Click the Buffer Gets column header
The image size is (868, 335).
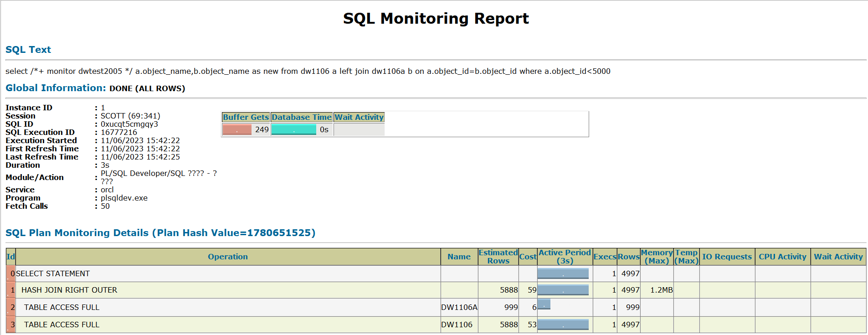click(246, 117)
